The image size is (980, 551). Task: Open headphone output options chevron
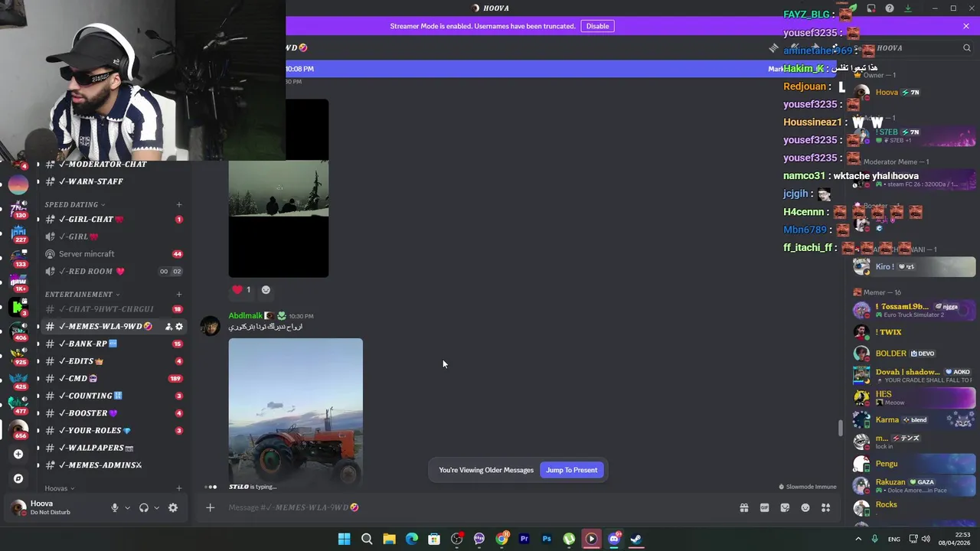pyautogui.click(x=156, y=507)
